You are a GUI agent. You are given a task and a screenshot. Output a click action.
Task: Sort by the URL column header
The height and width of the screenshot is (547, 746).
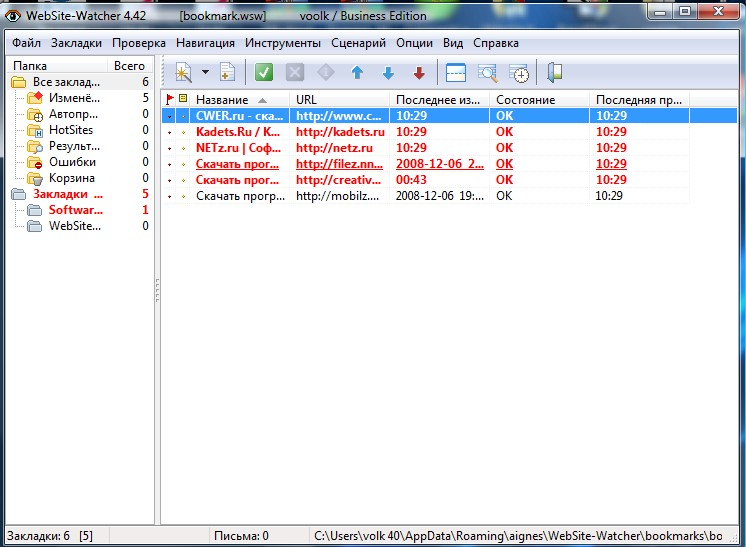pyautogui.click(x=339, y=100)
